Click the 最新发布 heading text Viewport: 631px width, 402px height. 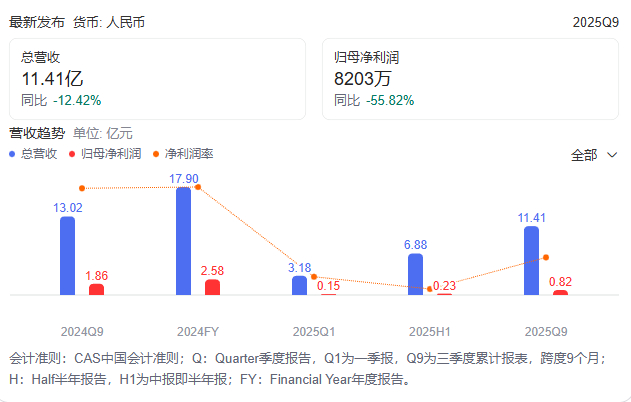(x=37, y=23)
